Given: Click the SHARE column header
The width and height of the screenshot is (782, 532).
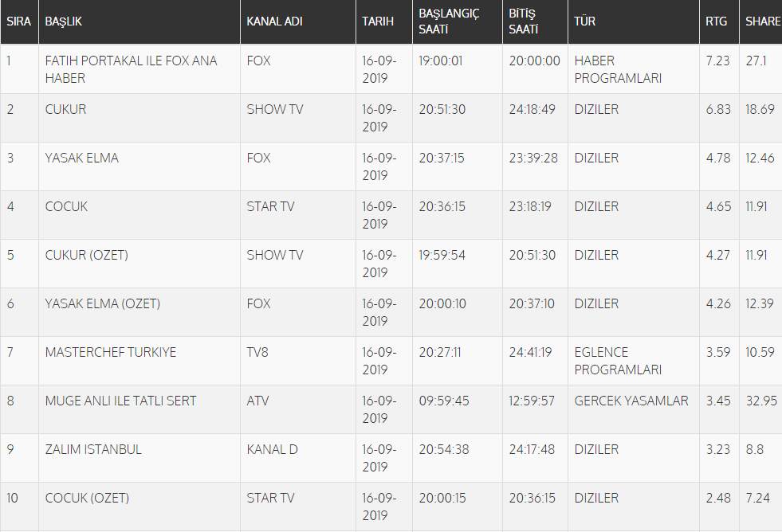Looking at the screenshot, I should pos(761,22).
